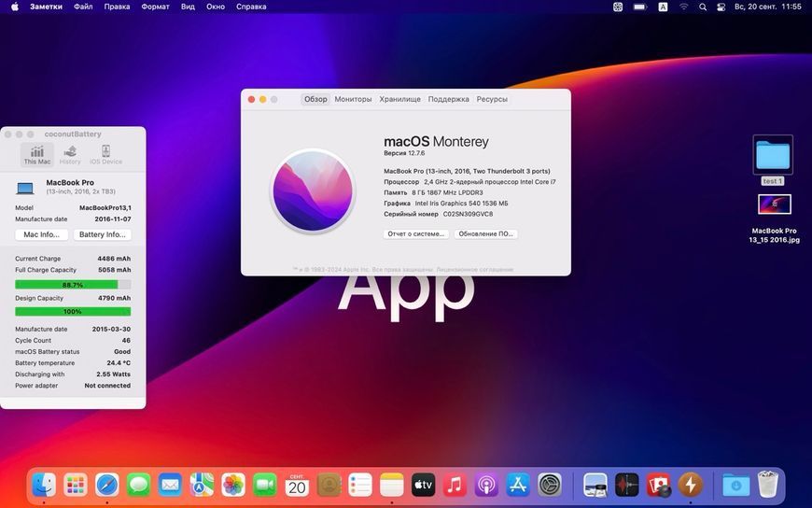Open Contacts app in the Dock

pos(329,486)
